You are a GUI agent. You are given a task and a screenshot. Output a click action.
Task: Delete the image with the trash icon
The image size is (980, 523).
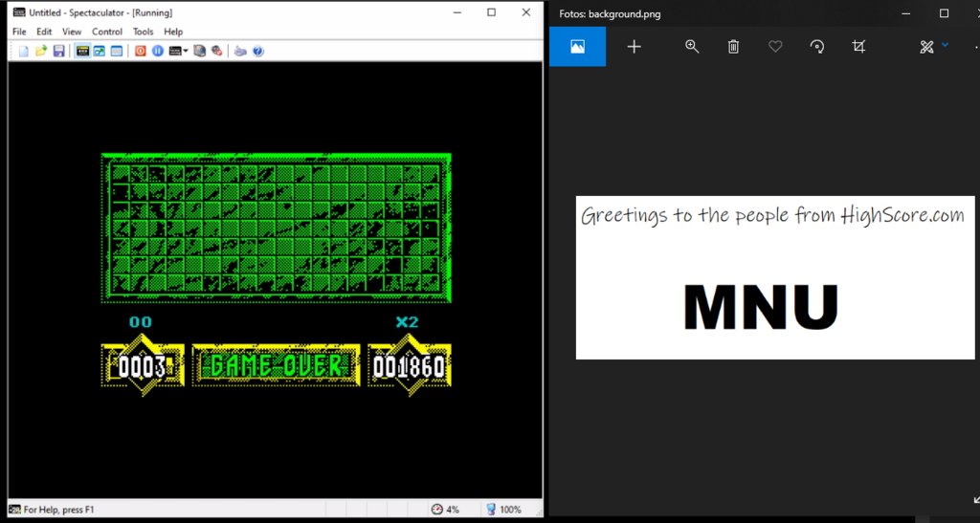pos(733,46)
